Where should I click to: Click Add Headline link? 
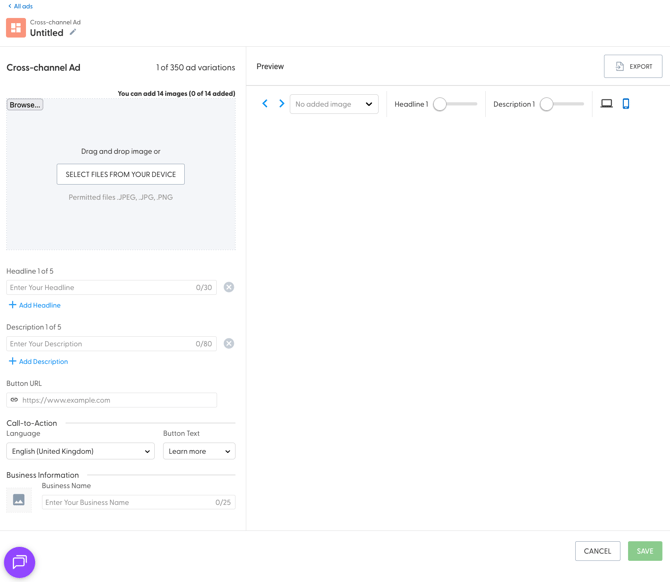pos(39,305)
